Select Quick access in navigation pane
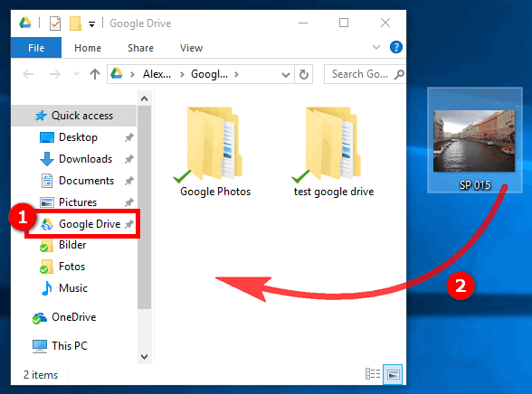The width and height of the screenshot is (532, 394). tap(74, 116)
